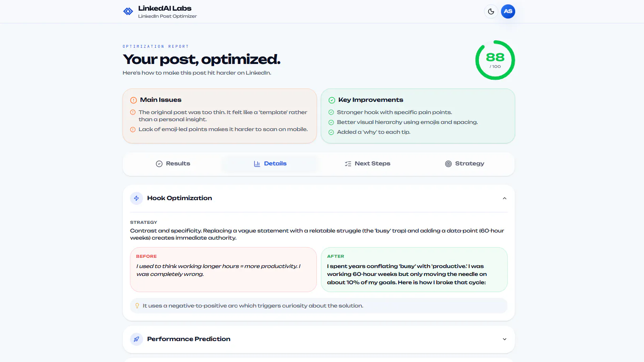Click the lightbulb tip icon

(x=137, y=306)
